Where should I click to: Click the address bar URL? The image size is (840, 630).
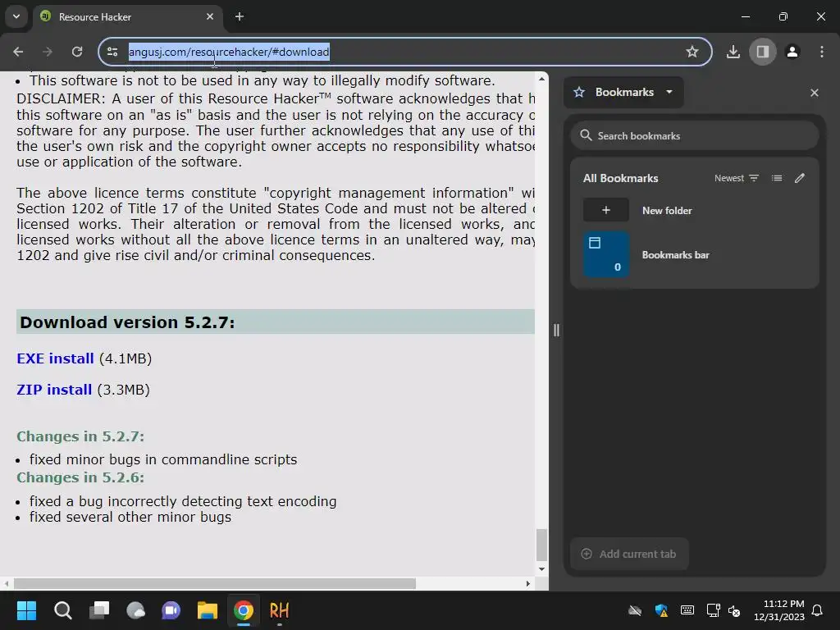click(x=229, y=52)
